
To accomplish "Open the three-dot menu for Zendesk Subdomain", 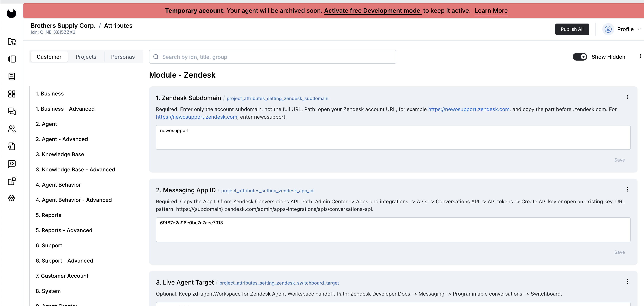I will (627, 97).
